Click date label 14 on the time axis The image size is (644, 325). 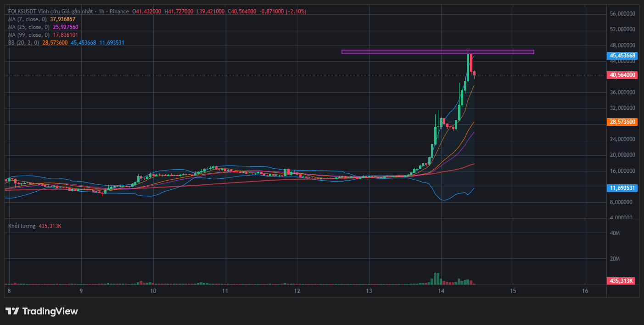441,291
